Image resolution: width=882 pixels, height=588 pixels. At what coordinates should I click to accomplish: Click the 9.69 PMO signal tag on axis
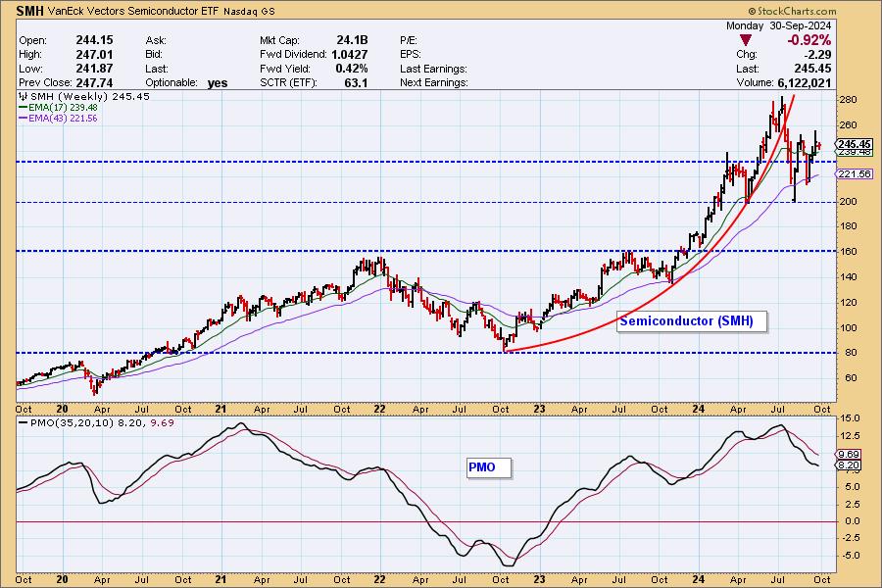[x=849, y=454]
